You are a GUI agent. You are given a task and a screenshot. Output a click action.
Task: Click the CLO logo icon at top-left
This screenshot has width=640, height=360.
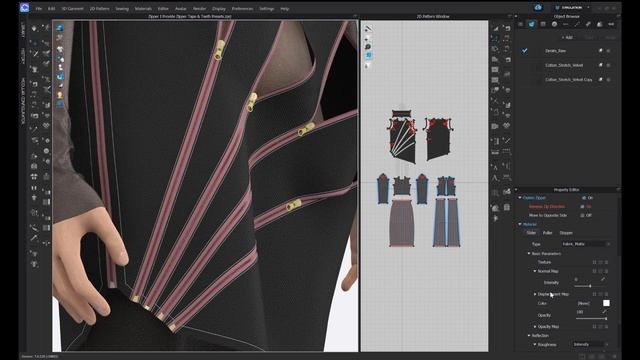click(24, 8)
